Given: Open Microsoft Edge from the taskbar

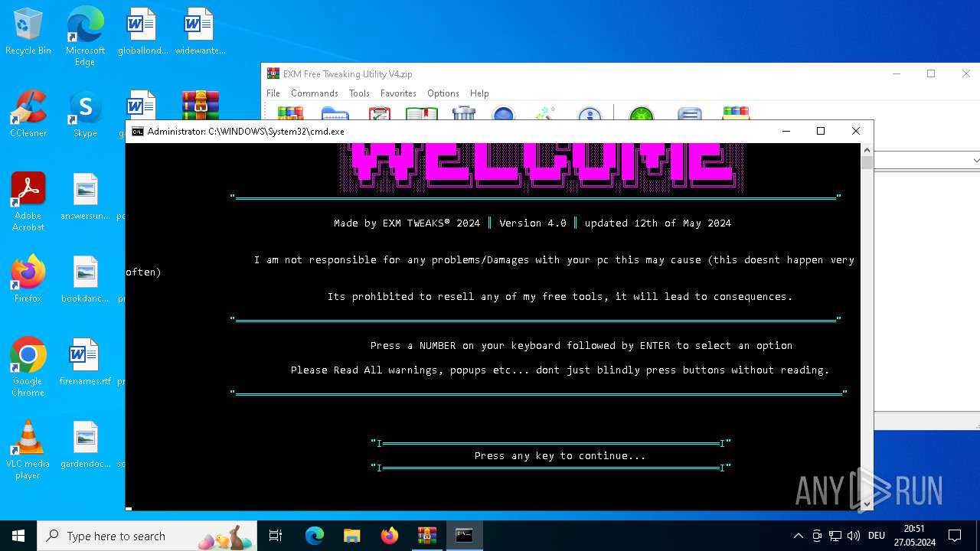Looking at the screenshot, I should pyautogui.click(x=315, y=536).
